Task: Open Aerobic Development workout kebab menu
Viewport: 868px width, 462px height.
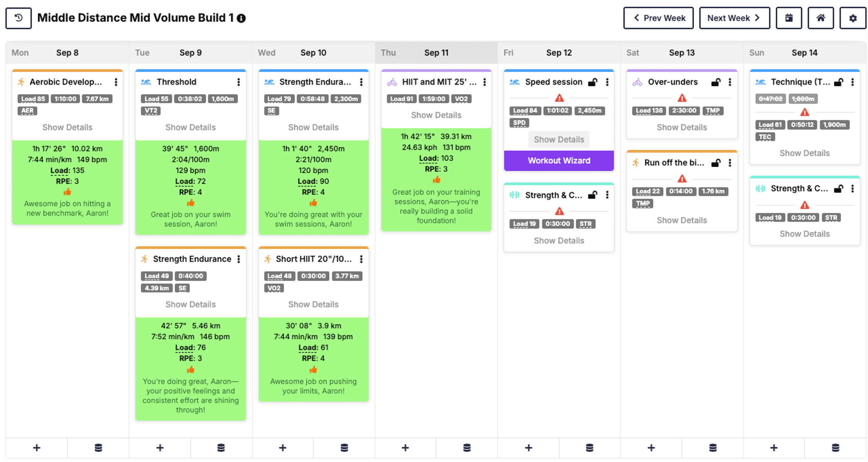Action: pyautogui.click(x=116, y=82)
